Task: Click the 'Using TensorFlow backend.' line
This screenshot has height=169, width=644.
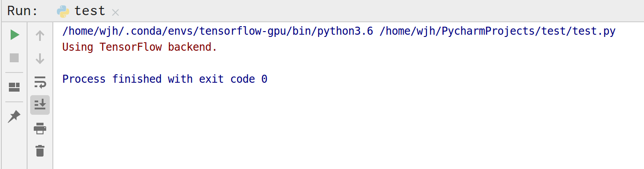Action: [x=140, y=47]
